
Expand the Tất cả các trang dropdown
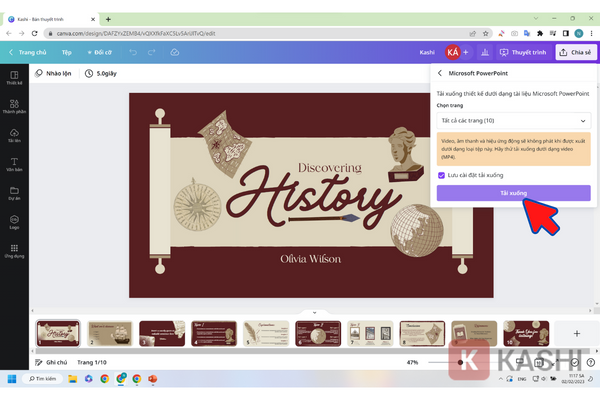point(513,120)
